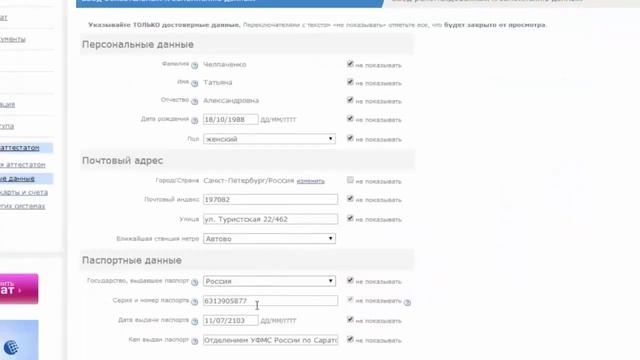640x360 pixels.
Task: Click the Улица address input field
Action: [x=271, y=219]
